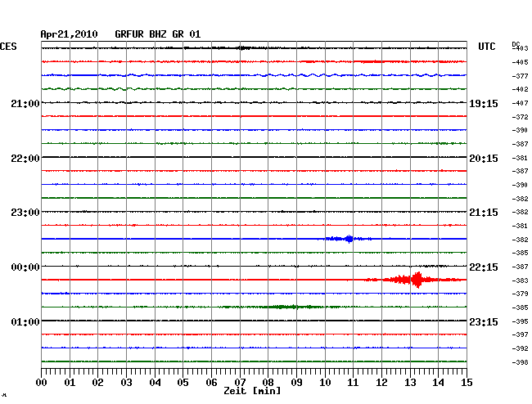Screen dimensions: 532x404
Task: Click the large red seismic burst near minute 13
Action: click(417, 280)
